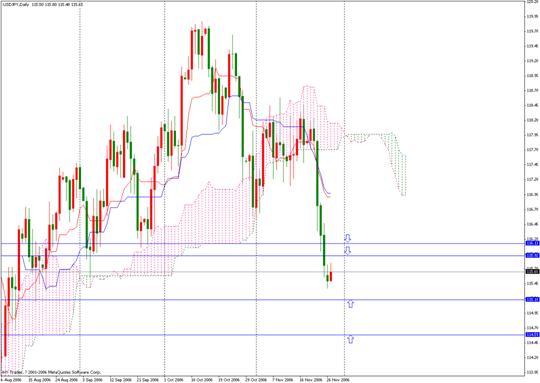
Task: Click the upper down-arrow marker near top resistance line
Action: tap(348, 238)
